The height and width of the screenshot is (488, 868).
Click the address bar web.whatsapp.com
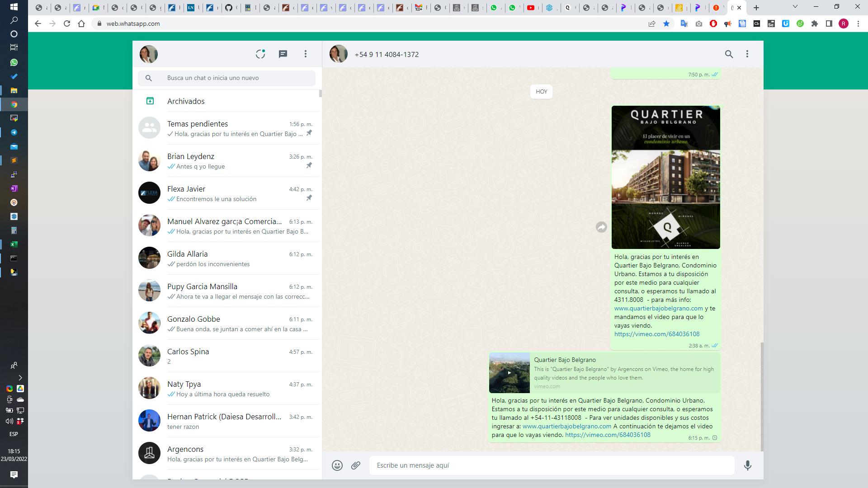tap(133, 23)
